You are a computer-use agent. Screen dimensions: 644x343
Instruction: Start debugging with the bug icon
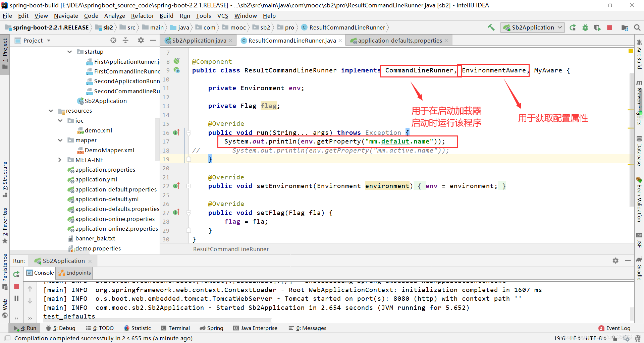585,27
